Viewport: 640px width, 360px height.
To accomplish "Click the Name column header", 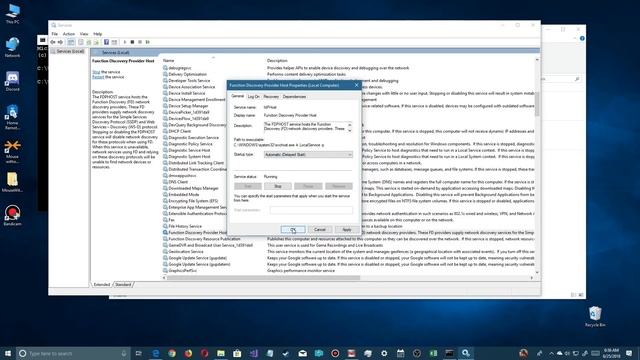I will tap(169, 60).
